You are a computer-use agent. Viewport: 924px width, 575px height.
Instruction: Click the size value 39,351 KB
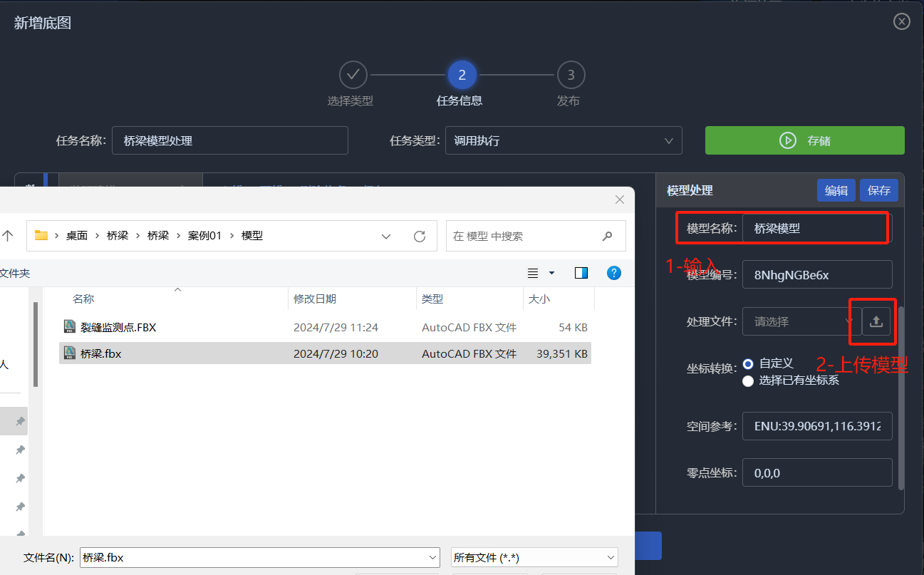tap(562, 353)
